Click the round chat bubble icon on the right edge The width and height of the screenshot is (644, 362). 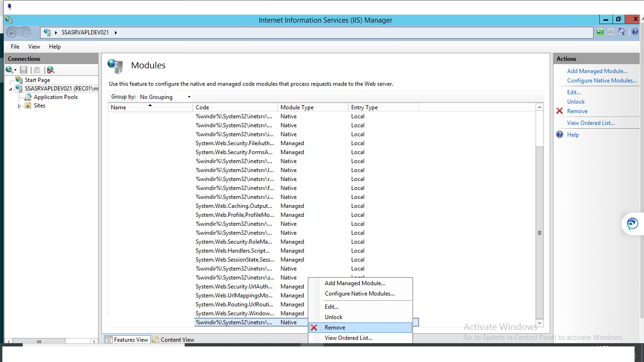click(x=633, y=224)
